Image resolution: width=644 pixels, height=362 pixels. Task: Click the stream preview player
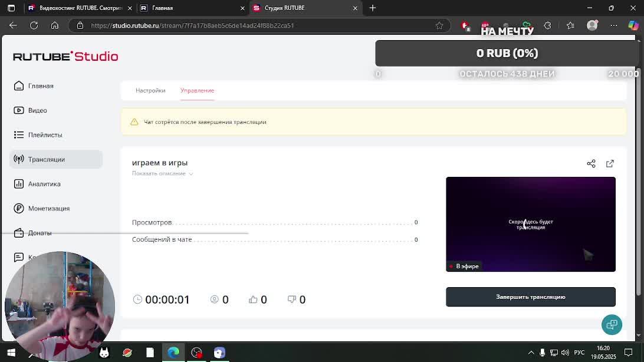pos(531,224)
